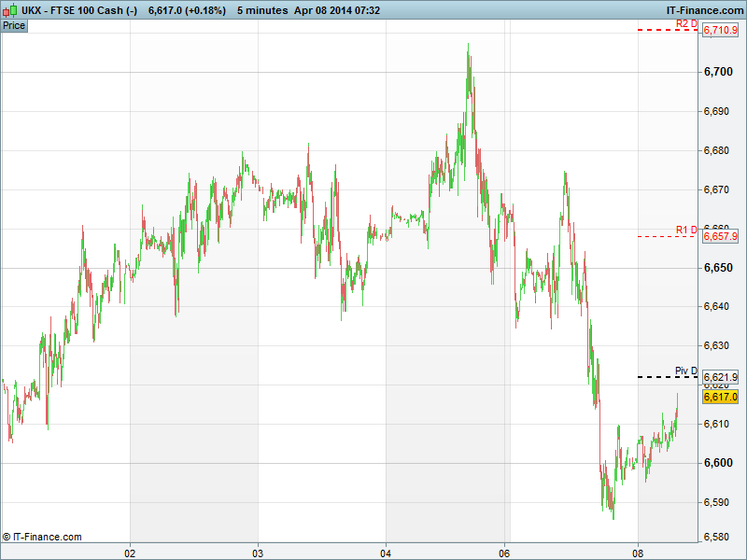Click date label 04 on time axis
This screenshot has width=747, height=560.
coord(386,552)
